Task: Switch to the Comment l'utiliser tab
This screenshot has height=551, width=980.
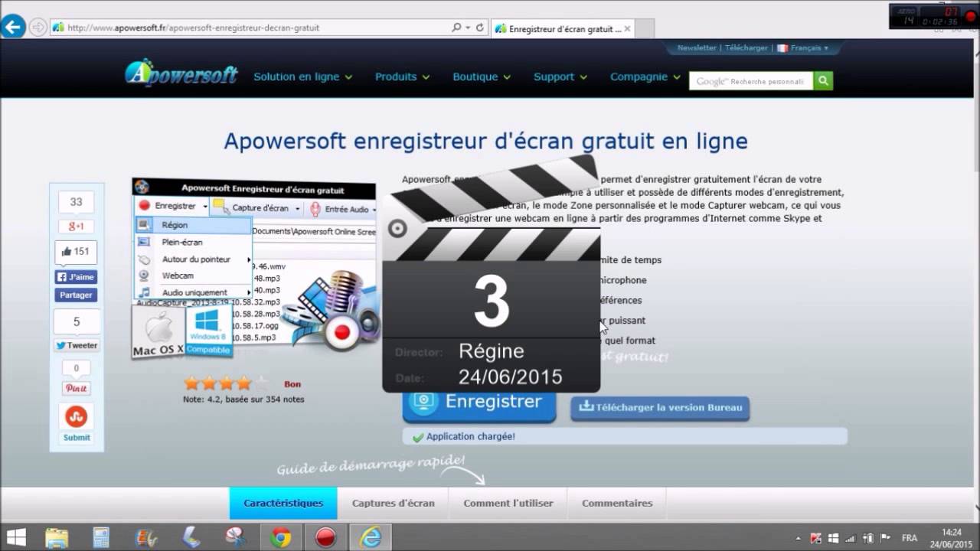Action: [x=508, y=503]
